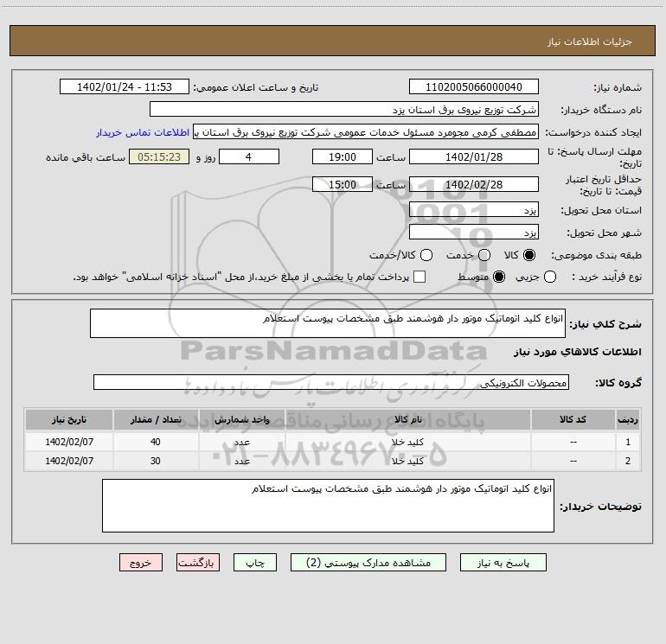Click the چاپ print button
666x644 pixels.
pos(255,563)
